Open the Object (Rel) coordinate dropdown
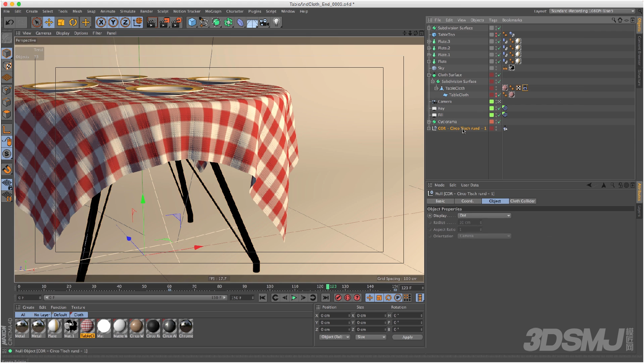The width and height of the screenshot is (644, 363). tap(334, 337)
